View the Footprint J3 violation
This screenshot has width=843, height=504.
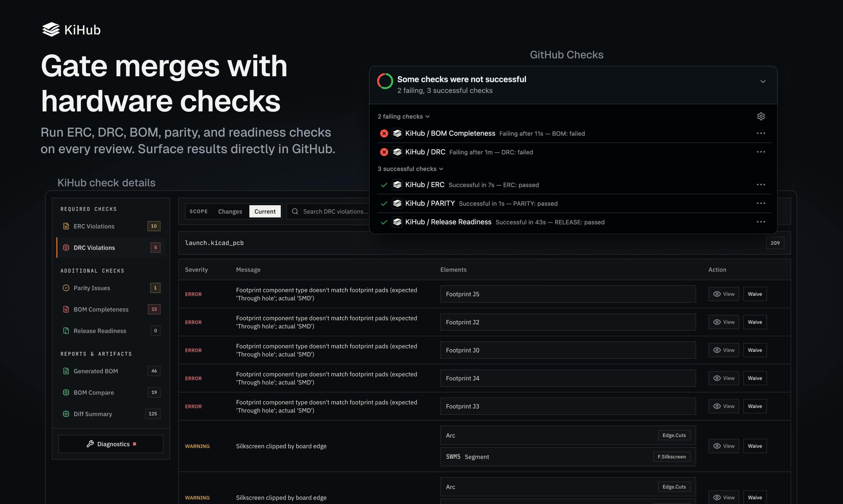click(x=723, y=406)
